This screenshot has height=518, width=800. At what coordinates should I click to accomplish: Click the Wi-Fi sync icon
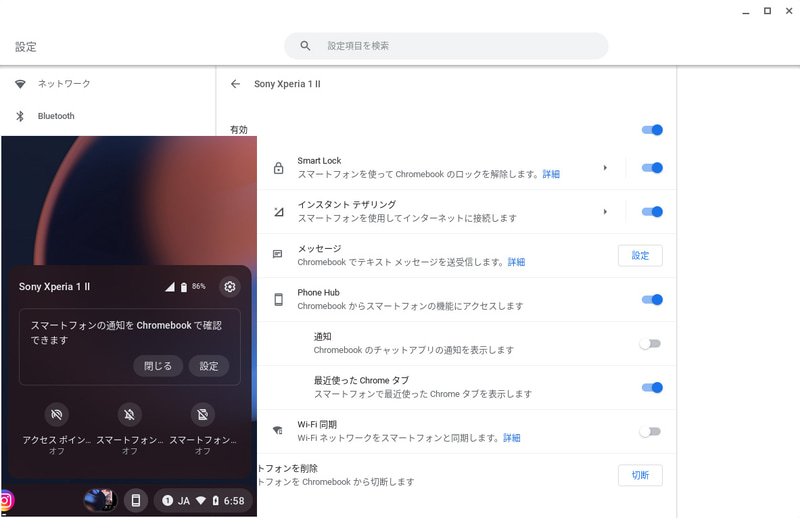tap(278, 431)
